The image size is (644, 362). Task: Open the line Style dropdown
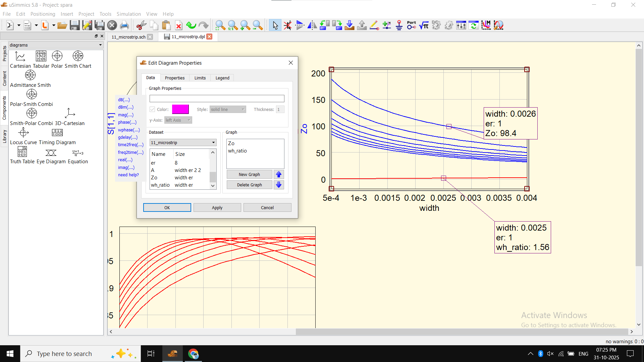point(228,110)
